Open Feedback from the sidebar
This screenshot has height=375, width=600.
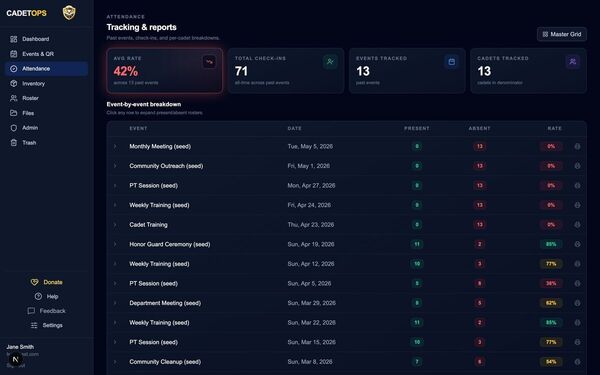(47, 311)
